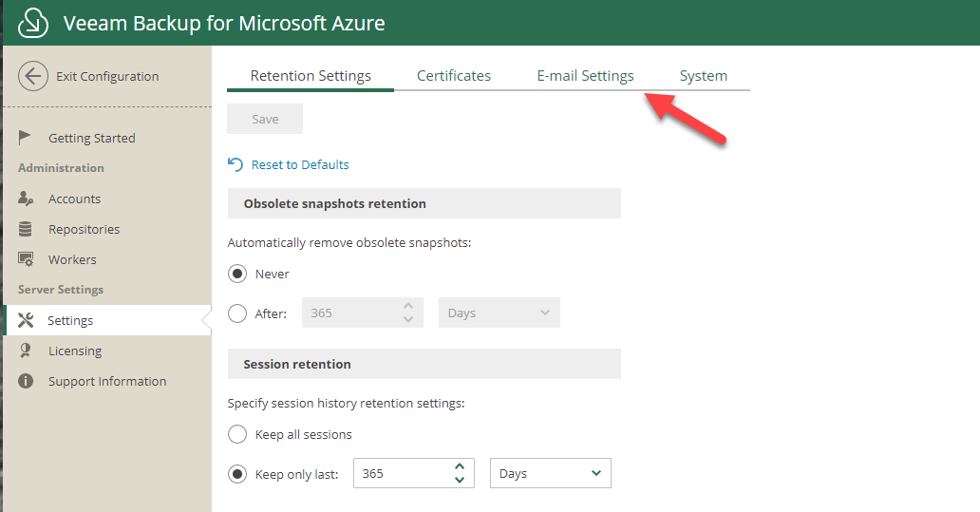980x512 pixels.
Task: Click the Veeam cloud logo icon
Action: pos(32,23)
